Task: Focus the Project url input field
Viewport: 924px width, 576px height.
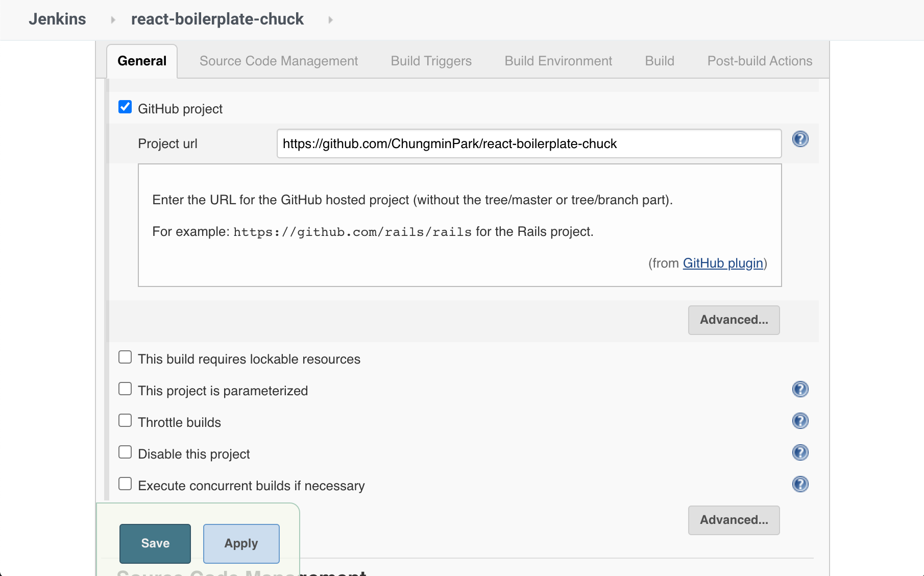Action: click(x=529, y=143)
